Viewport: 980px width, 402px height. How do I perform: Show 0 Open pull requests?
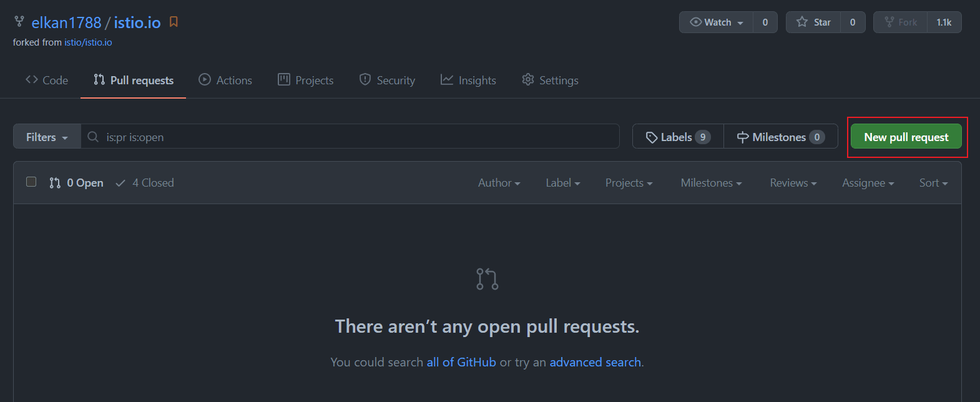coord(76,183)
